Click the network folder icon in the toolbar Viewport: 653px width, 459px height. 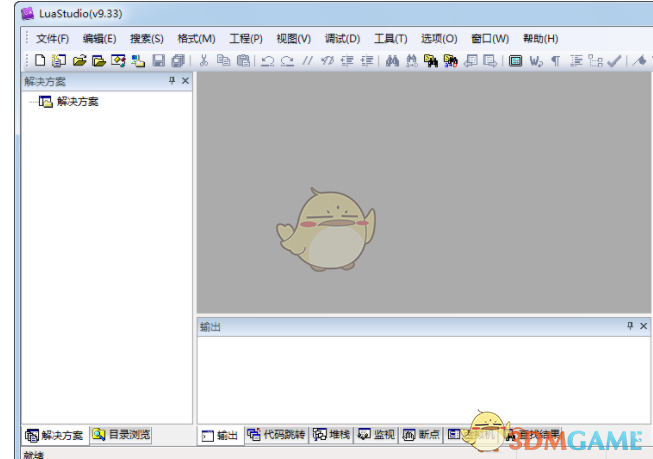click(138, 61)
